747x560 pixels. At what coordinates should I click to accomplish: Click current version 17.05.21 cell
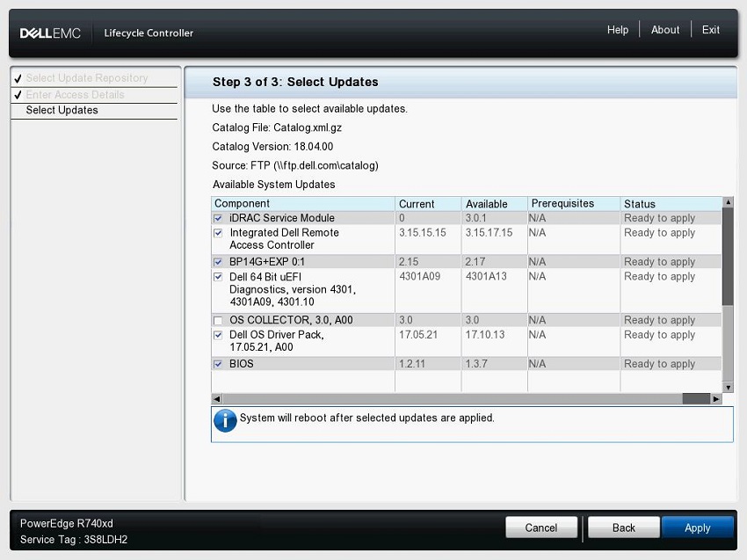[x=418, y=335]
